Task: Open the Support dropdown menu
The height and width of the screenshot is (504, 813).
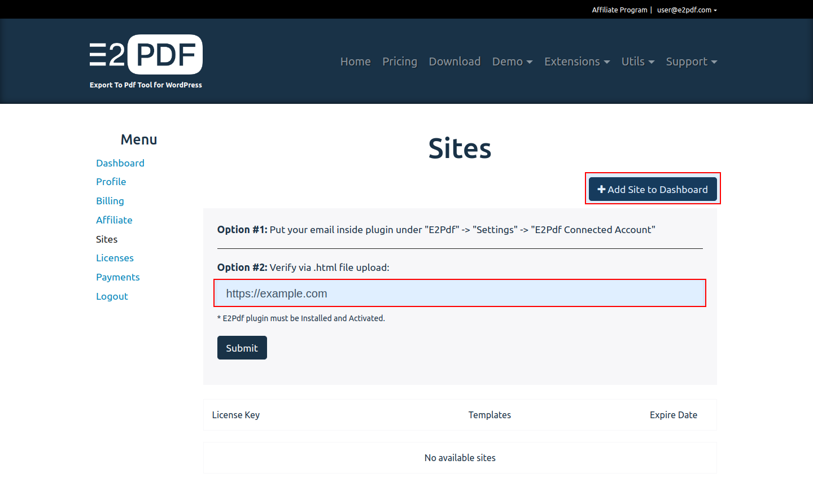Action: pos(691,62)
